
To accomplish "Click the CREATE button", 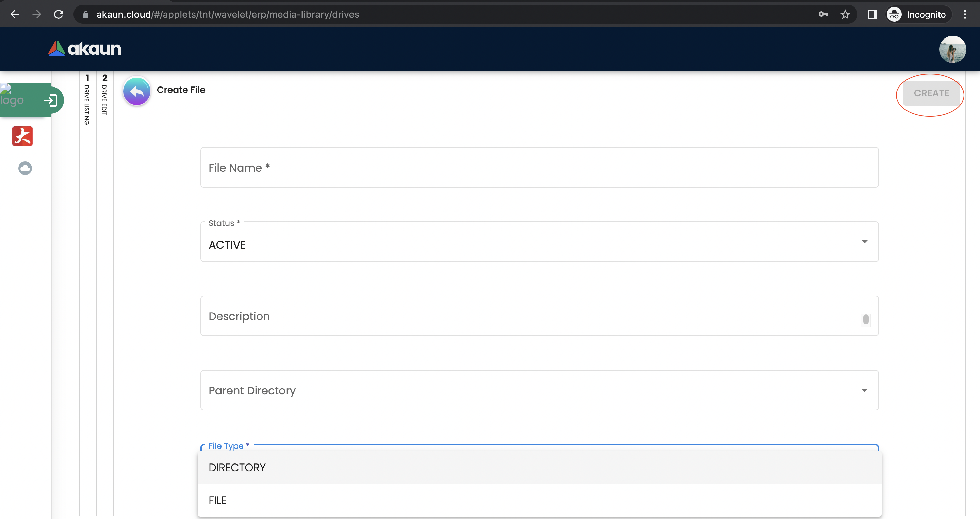I will click(931, 93).
